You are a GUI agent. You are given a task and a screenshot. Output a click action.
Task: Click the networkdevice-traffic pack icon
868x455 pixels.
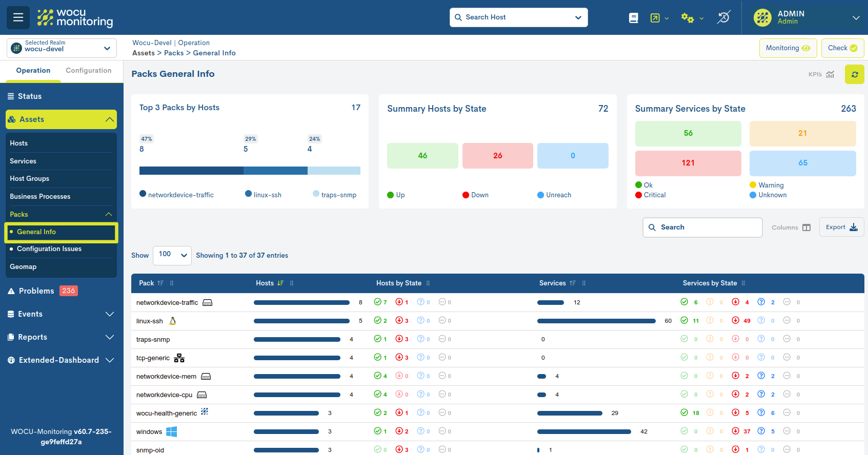coord(208,303)
